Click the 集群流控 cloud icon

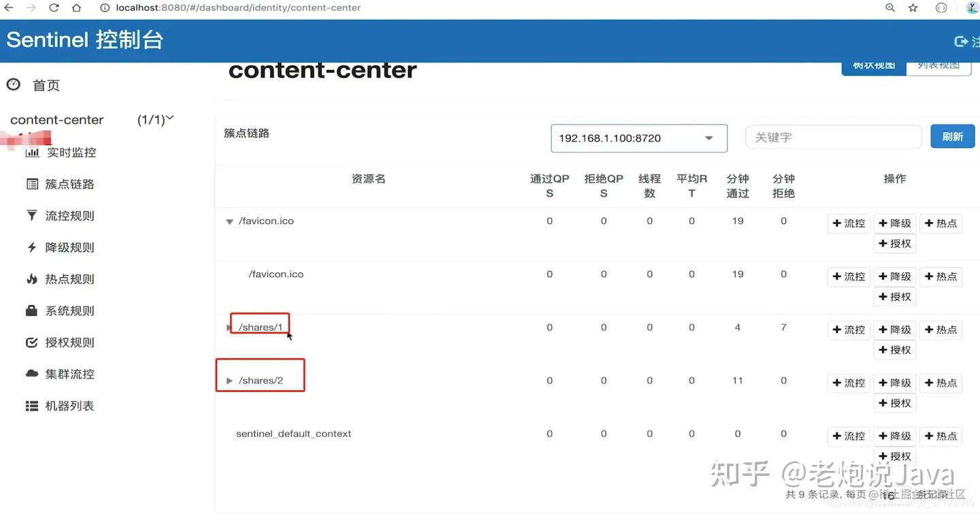tap(32, 374)
